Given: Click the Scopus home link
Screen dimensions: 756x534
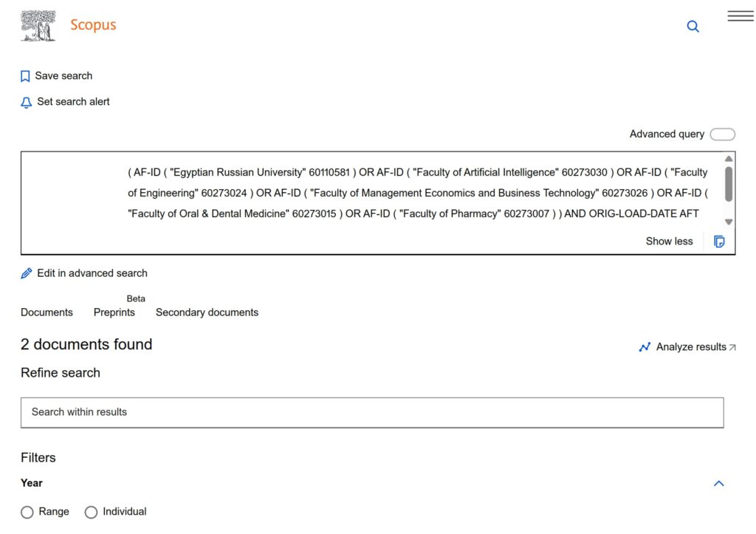Looking at the screenshot, I should coord(93,25).
